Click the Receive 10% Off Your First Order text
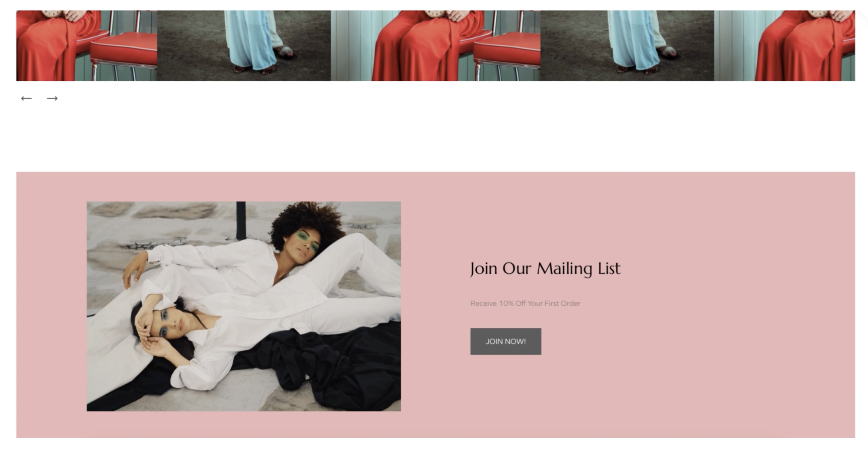 [x=525, y=303]
